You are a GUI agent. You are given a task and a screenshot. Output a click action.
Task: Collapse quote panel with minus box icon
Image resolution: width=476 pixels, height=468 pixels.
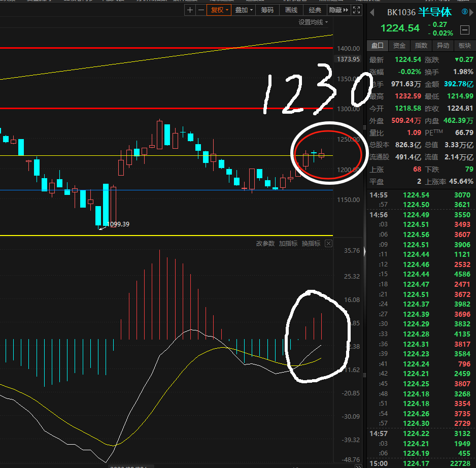click(x=465, y=30)
